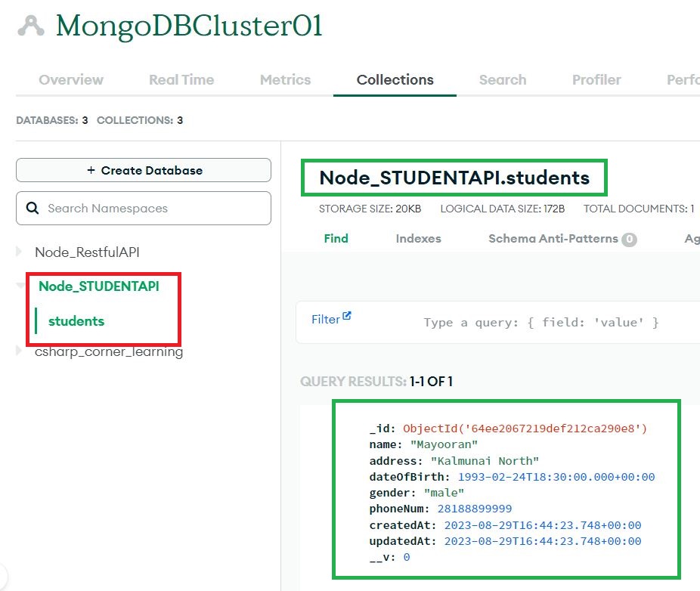Select the Indexes sub-tab

(x=418, y=239)
